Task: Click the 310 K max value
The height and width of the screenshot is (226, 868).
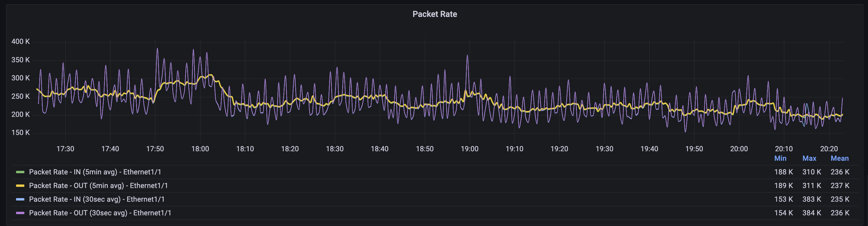Action: point(812,172)
